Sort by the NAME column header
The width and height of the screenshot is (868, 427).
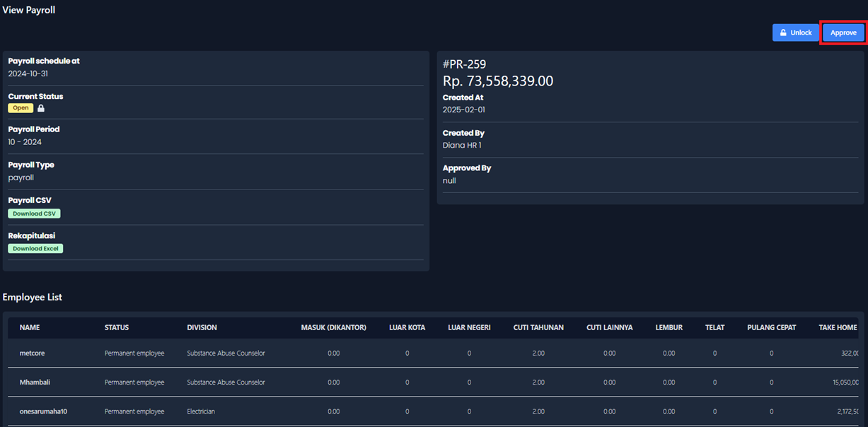[30, 327]
